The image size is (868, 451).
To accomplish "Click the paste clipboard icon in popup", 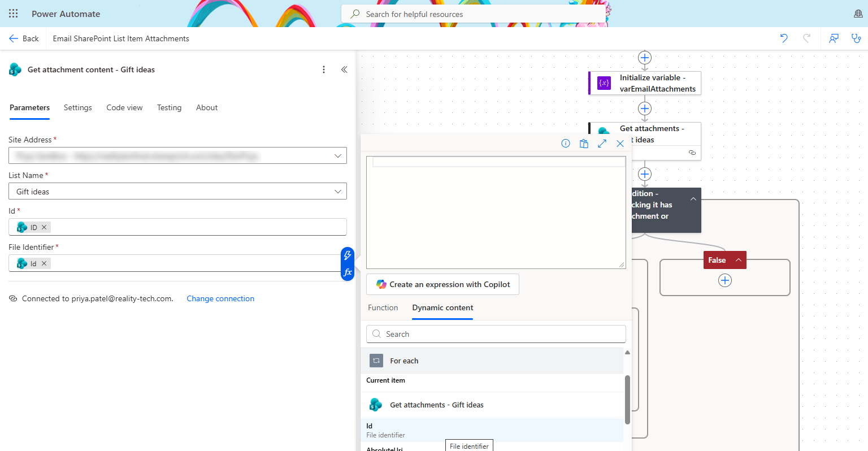I will coord(584,144).
